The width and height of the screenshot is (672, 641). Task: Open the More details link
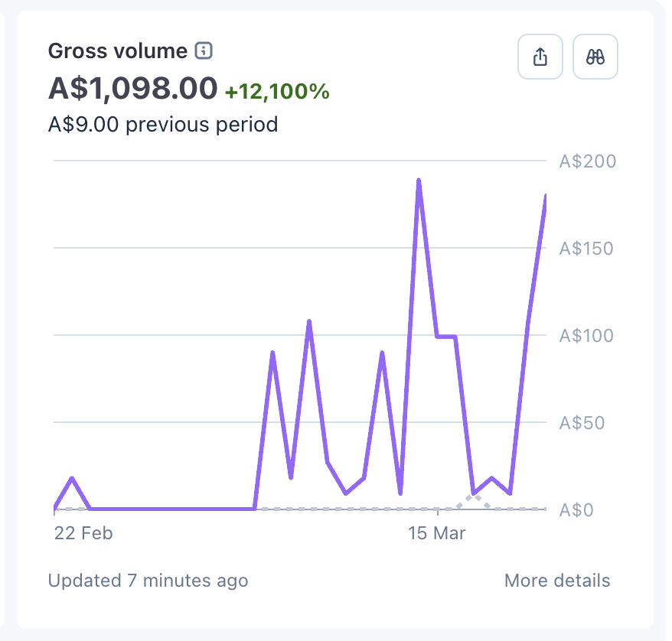557,581
